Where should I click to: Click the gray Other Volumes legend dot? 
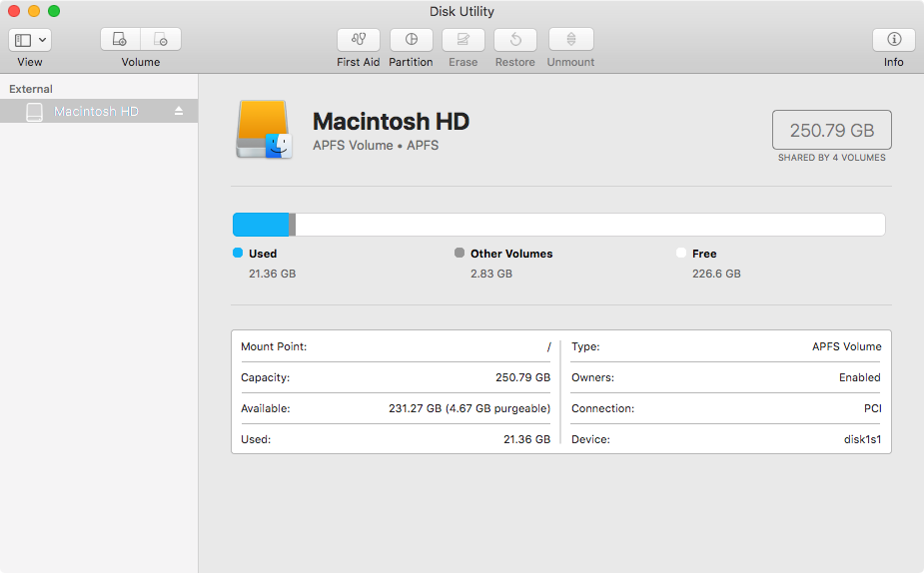(460, 253)
